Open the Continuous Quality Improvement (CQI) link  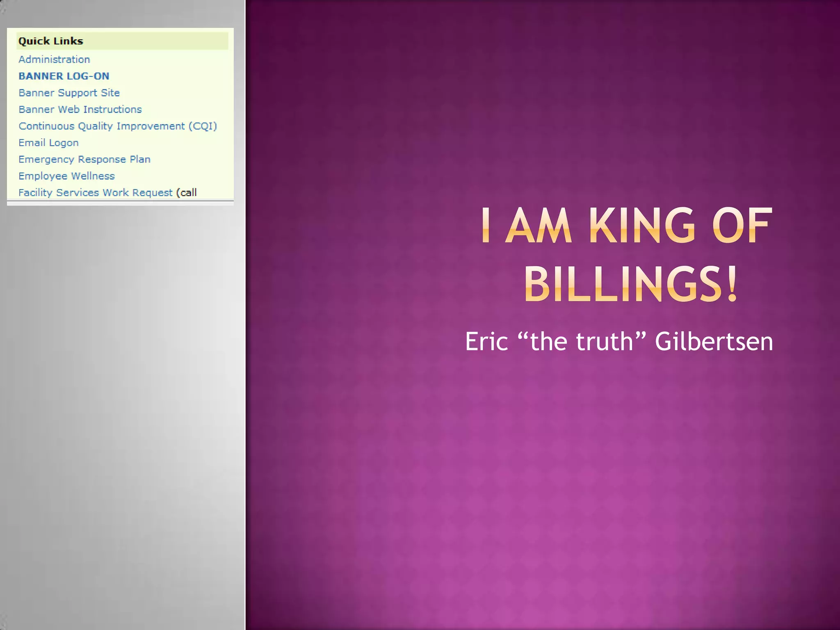118,126
